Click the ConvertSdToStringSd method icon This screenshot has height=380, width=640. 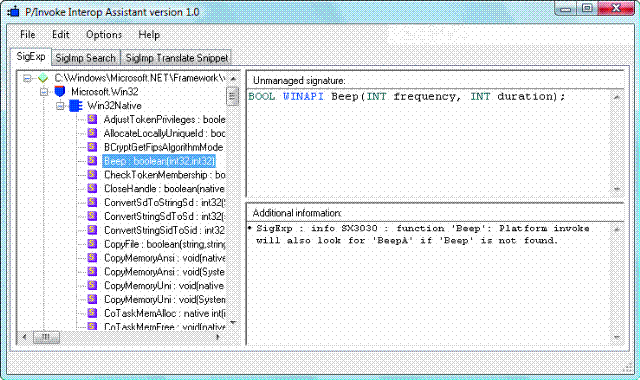(92, 202)
